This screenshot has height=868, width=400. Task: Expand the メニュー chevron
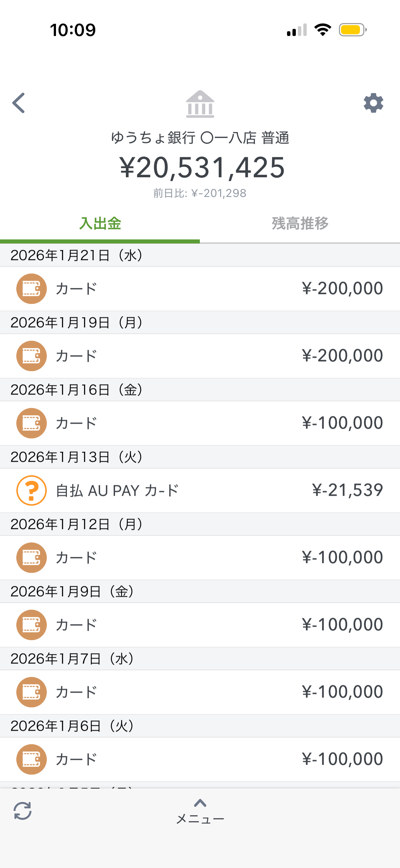(200, 803)
